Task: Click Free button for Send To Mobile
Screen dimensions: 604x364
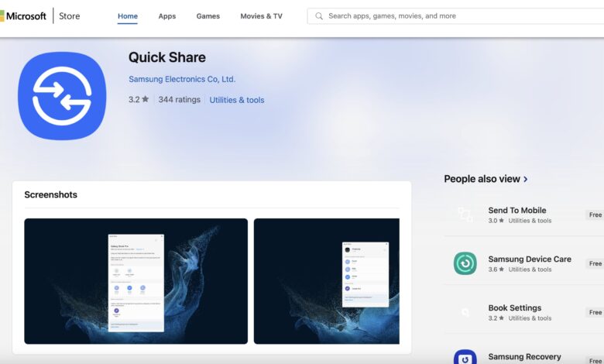Action: coord(595,215)
